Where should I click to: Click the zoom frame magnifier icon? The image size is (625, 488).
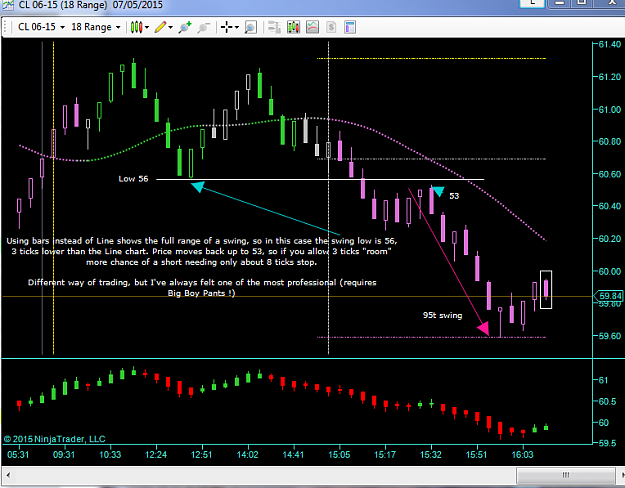point(250,27)
